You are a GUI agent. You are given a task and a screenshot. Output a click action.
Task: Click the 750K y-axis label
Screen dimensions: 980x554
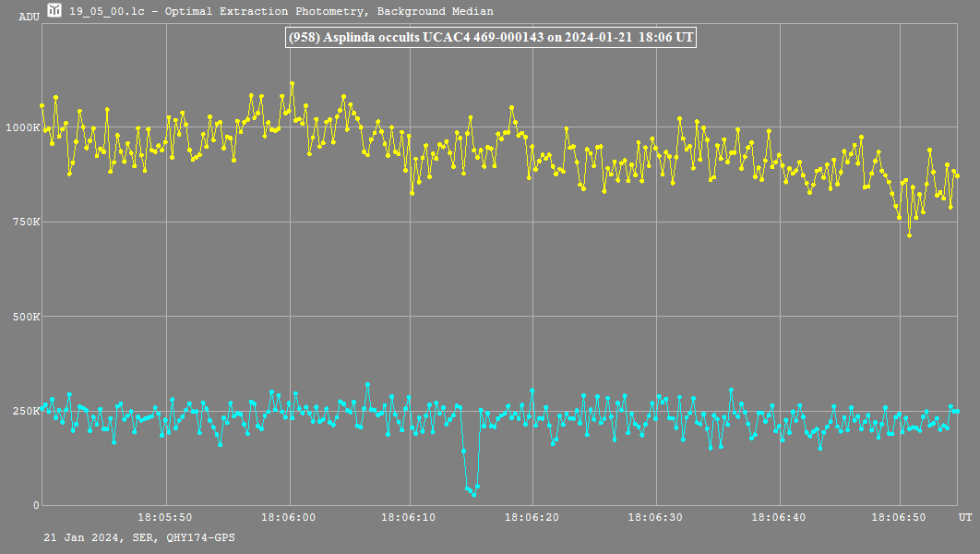click(x=26, y=222)
